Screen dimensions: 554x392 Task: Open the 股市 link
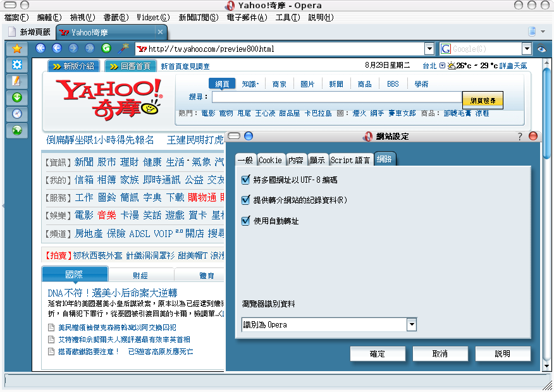tap(106, 162)
